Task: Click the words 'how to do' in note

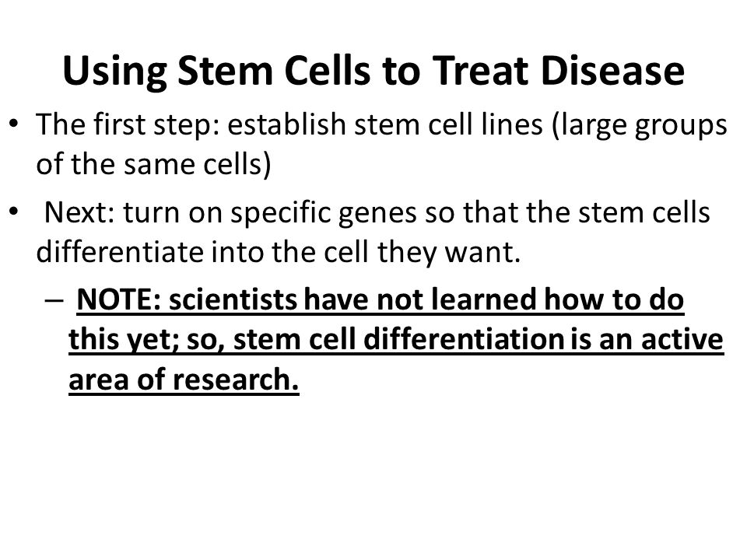Action: pyautogui.click(x=614, y=299)
